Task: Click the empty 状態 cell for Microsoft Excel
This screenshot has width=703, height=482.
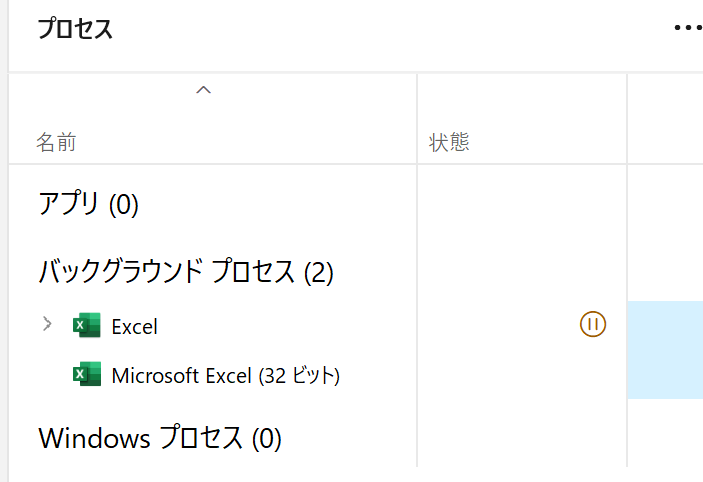Action: (x=521, y=375)
